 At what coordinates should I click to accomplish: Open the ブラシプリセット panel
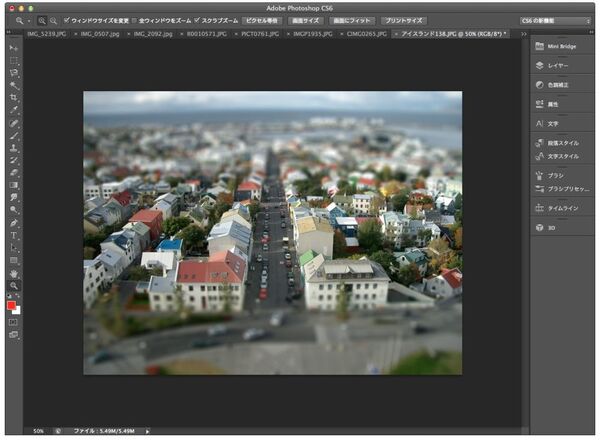562,189
